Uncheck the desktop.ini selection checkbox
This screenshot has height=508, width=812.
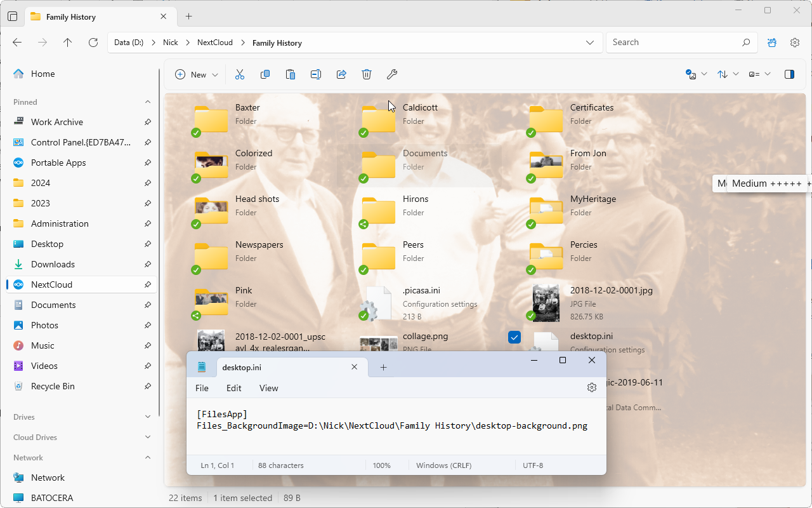[x=514, y=337]
